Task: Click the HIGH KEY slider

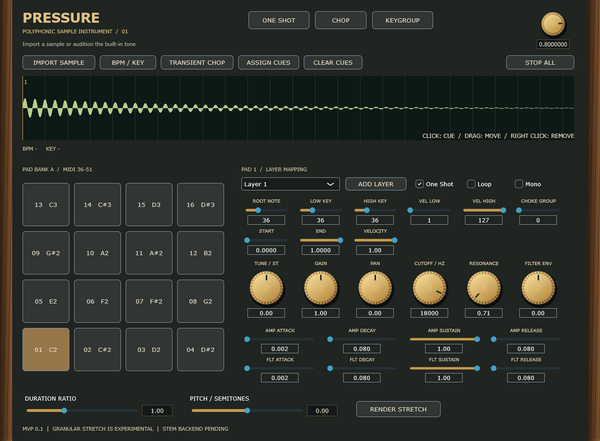Action: coord(375,210)
